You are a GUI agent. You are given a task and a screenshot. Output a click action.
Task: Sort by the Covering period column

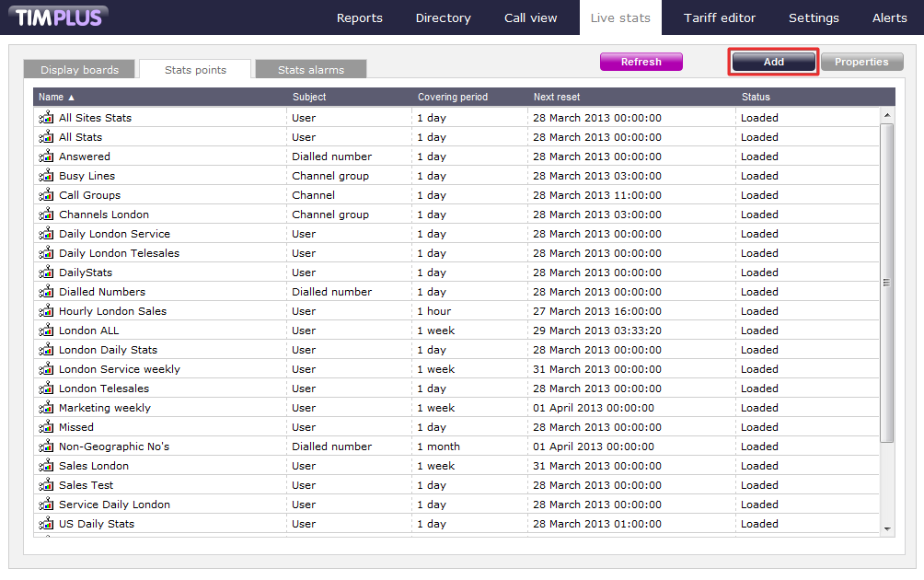pyautogui.click(x=452, y=97)
